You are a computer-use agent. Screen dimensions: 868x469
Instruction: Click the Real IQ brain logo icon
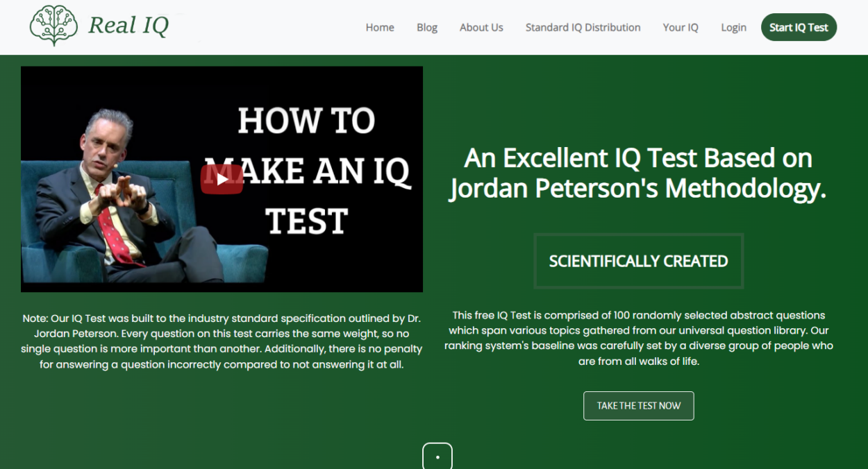53,26
